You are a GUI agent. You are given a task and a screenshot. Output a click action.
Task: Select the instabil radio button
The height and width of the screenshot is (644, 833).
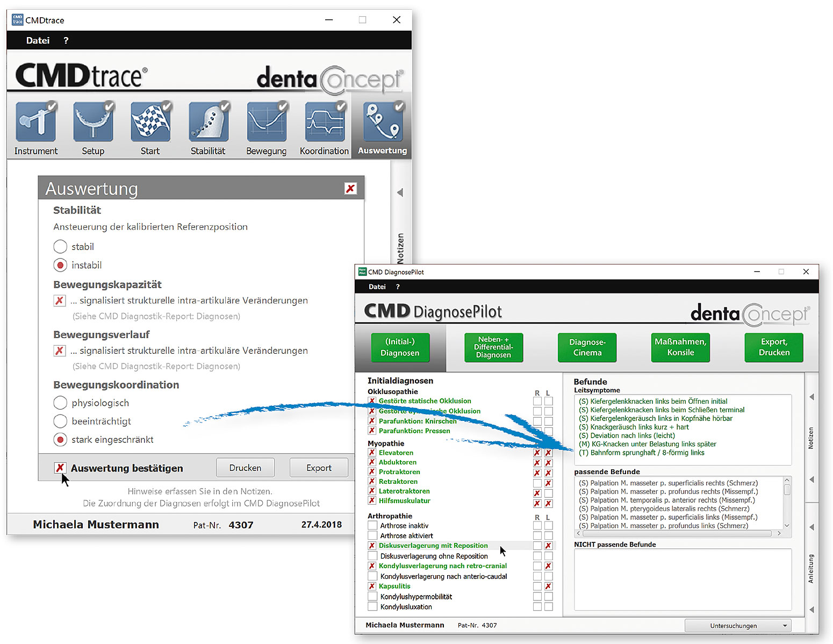pyautogui.click(x=60, y=265)
